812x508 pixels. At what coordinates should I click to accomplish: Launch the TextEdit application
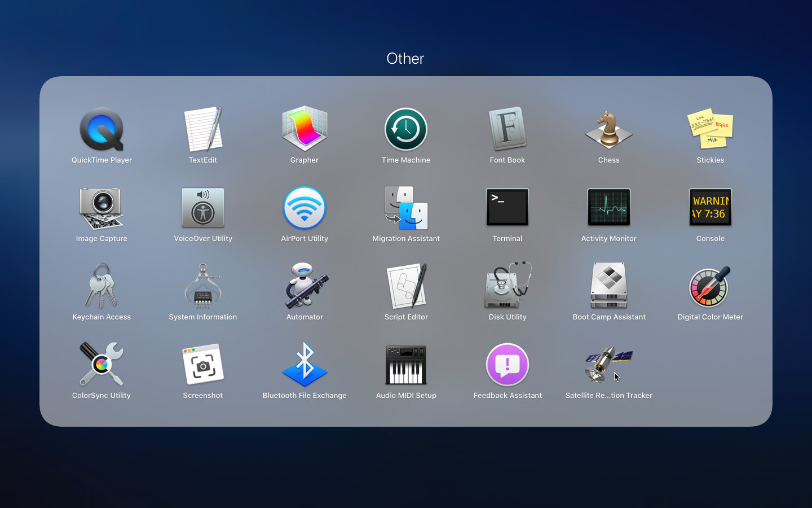(x=203, y=130)
